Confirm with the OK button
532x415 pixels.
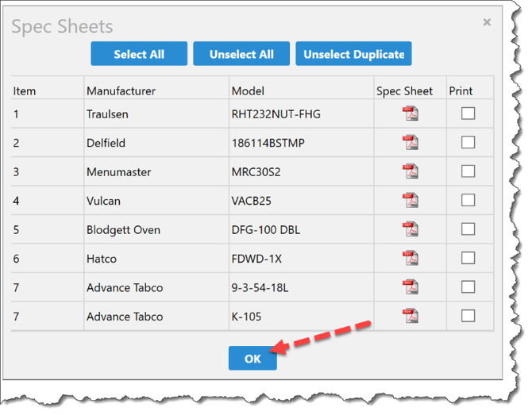[x=253, y=359]
